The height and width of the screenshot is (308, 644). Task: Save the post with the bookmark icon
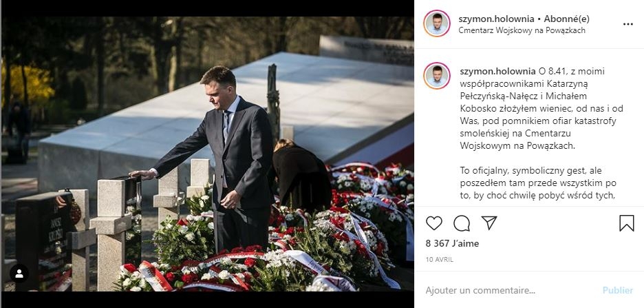tap(627, 223)
